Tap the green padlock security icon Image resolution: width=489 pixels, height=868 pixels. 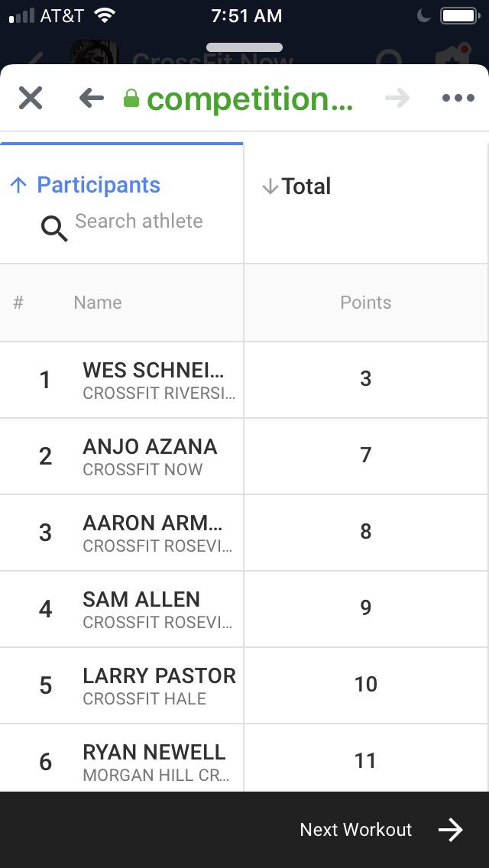point(131,99)
